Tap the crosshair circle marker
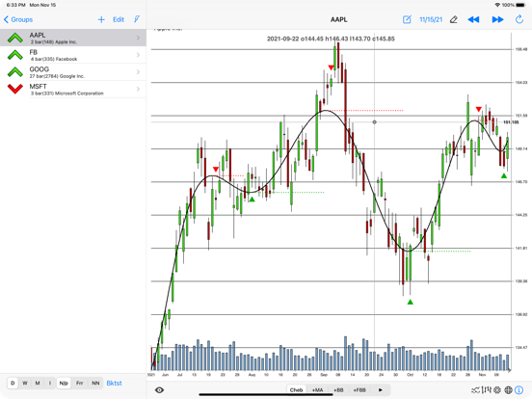 coord(374,121)
